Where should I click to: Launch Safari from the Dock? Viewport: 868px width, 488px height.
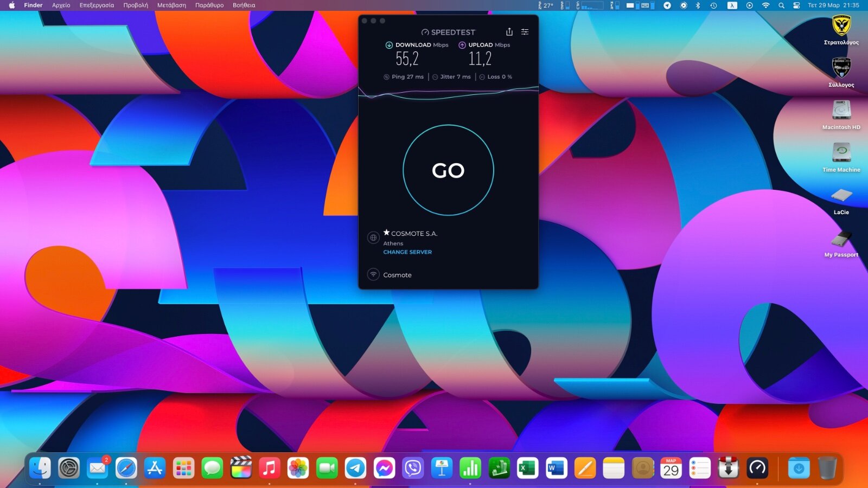(x=126, y=467)
